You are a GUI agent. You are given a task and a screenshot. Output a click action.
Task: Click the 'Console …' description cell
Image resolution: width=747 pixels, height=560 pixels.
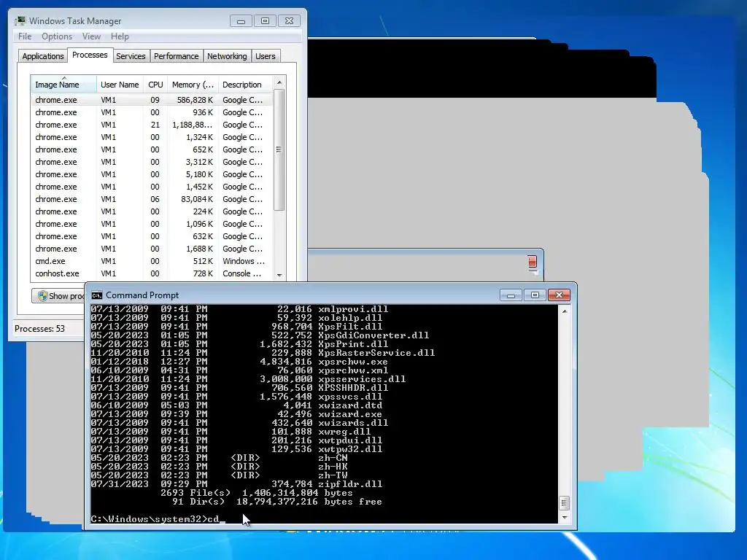(x=241, y=273)
